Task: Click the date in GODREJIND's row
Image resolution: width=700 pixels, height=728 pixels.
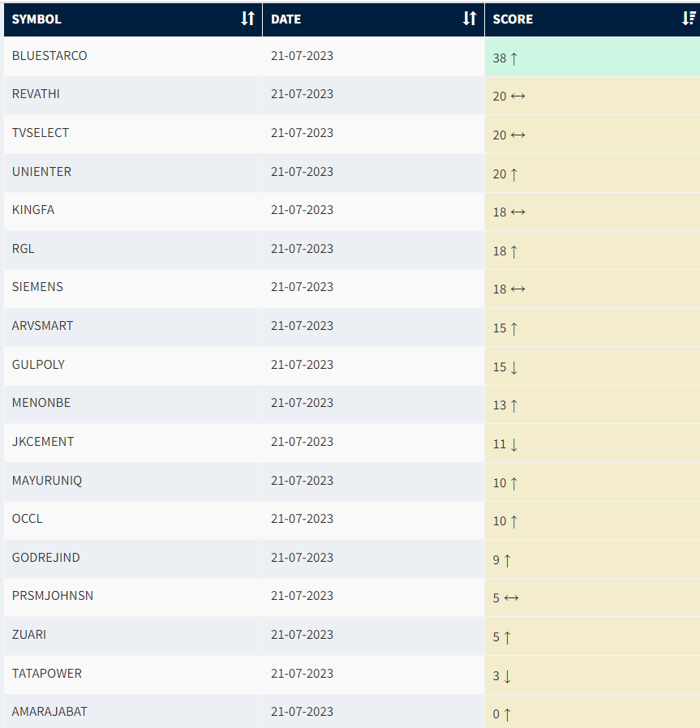Action: [x=302, y=558]
